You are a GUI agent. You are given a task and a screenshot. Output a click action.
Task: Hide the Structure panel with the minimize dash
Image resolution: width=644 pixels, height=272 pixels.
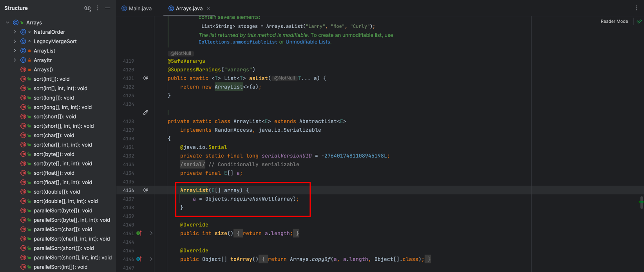click(x=108, y=8)
